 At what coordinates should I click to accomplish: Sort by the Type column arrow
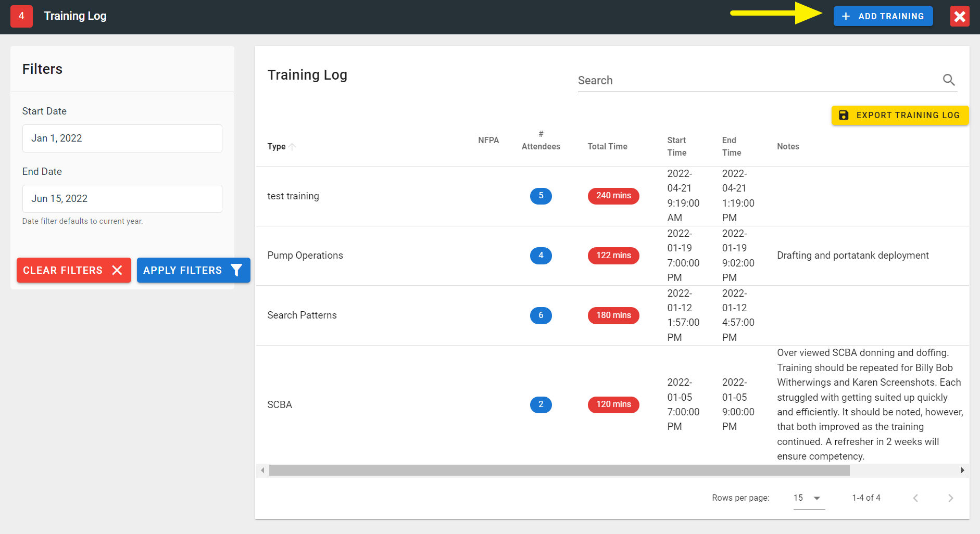pos(293,147)
